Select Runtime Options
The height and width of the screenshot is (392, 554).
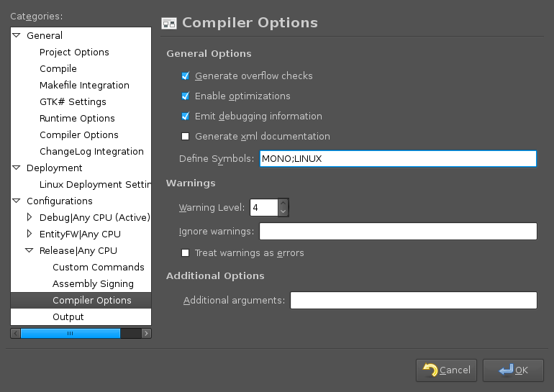[81, 118]
